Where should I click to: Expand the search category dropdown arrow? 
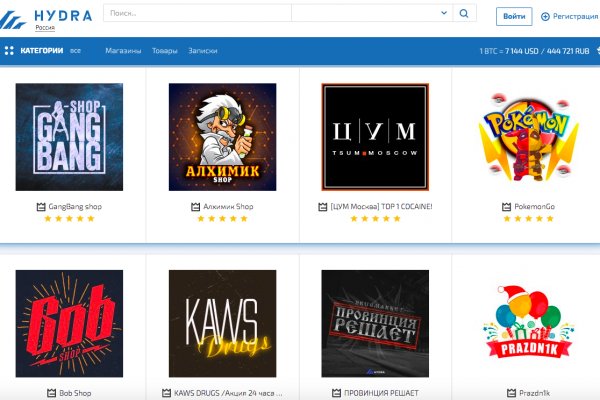coord(444,14)
